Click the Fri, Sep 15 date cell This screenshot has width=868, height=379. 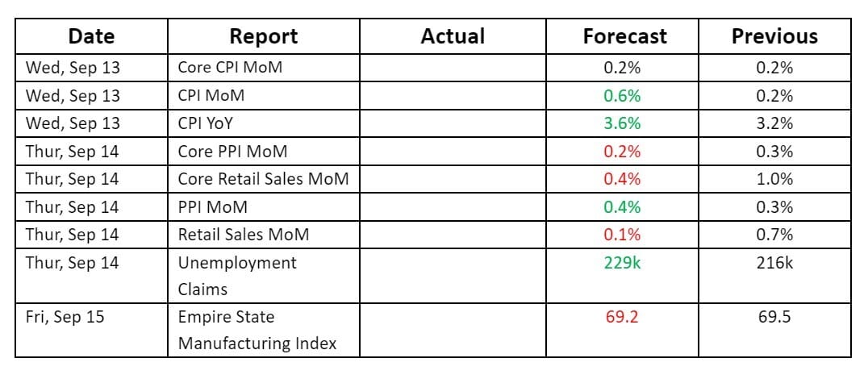[65, 317]
